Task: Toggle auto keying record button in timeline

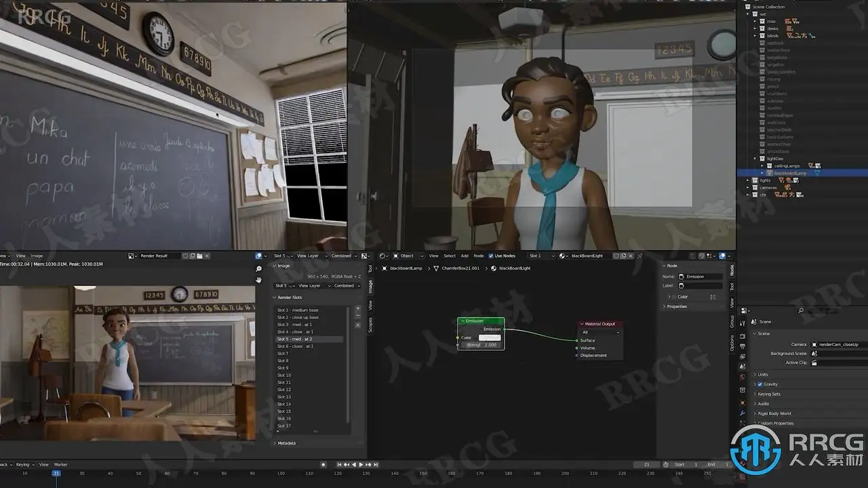Action: coord(323,464)
